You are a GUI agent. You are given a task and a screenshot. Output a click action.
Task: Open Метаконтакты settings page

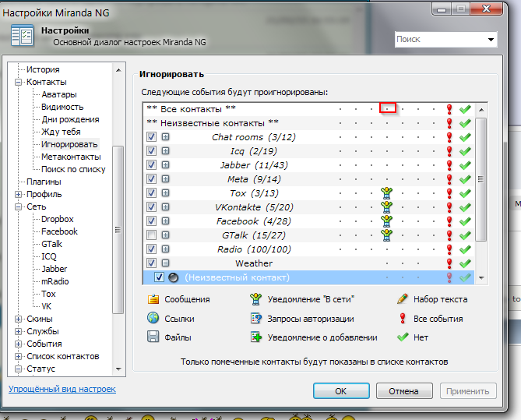[71, 157]
